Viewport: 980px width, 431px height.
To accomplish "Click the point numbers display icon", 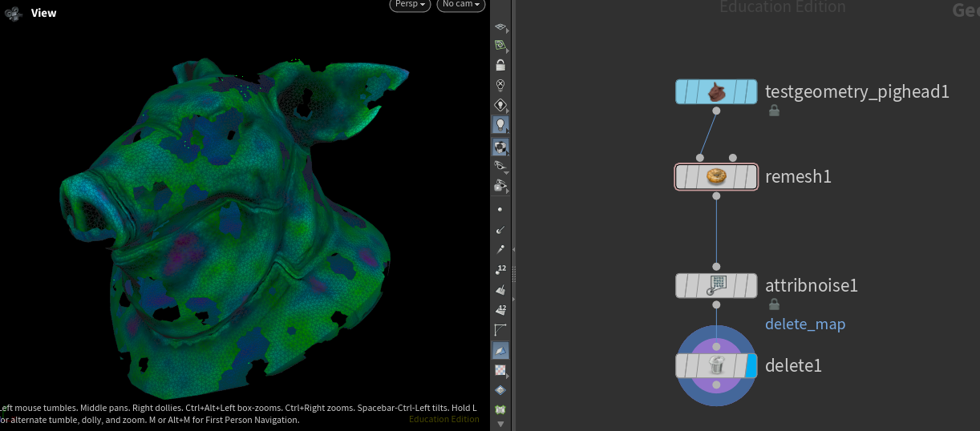I will click(500, 269).
